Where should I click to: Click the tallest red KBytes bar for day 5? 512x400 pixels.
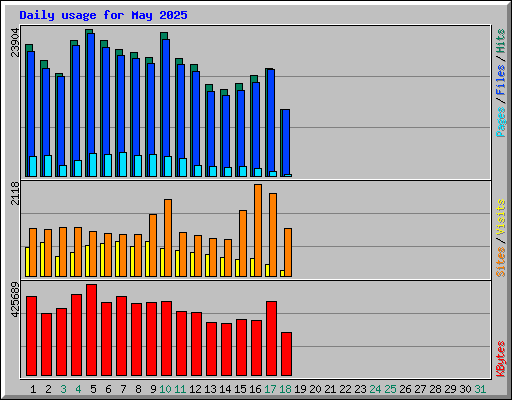pyautogui.click(x=91, y=330)
